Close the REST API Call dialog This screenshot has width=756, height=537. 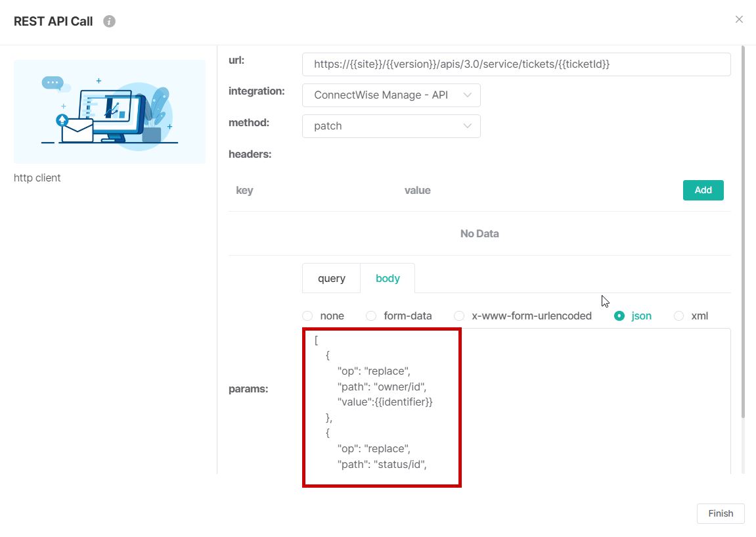click(739, 20)
